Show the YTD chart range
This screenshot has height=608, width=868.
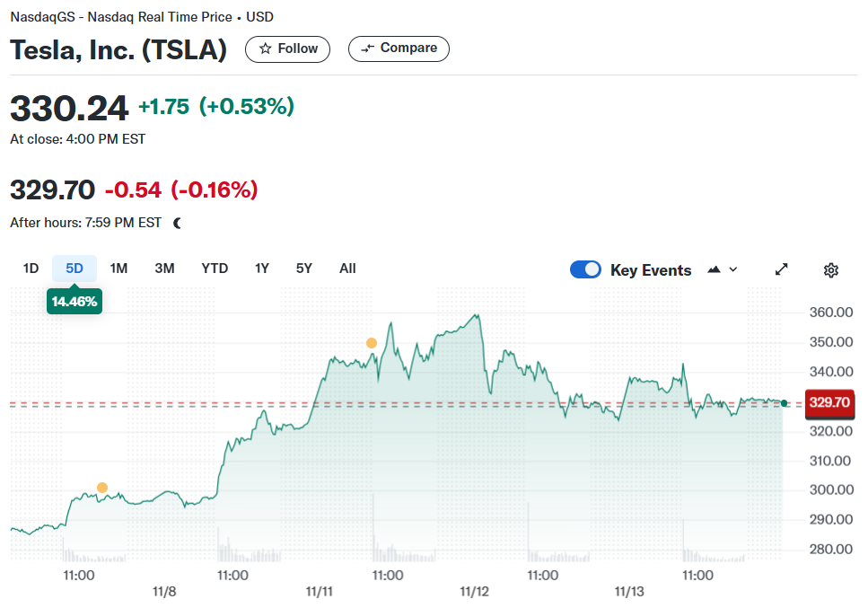click(x=215, y=269)
